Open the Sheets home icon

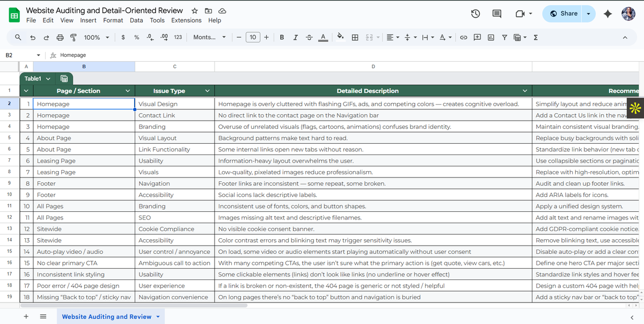coord(14,16)
